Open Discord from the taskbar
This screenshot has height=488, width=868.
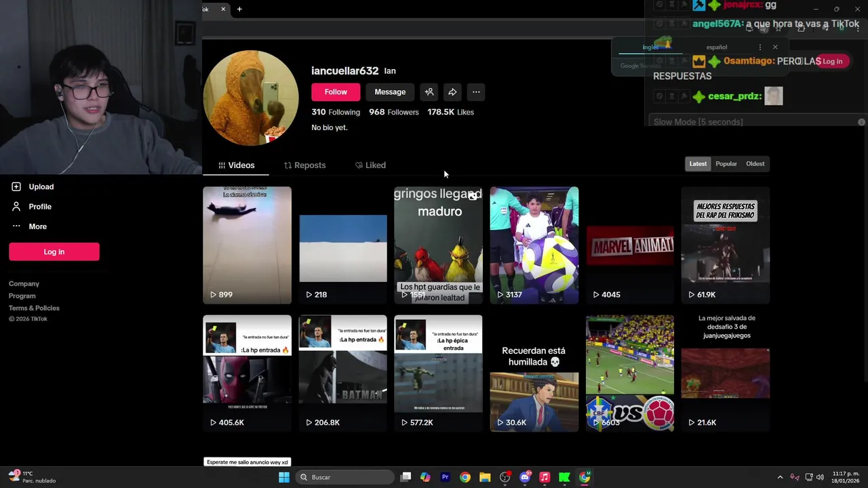[x=525, y=477]
